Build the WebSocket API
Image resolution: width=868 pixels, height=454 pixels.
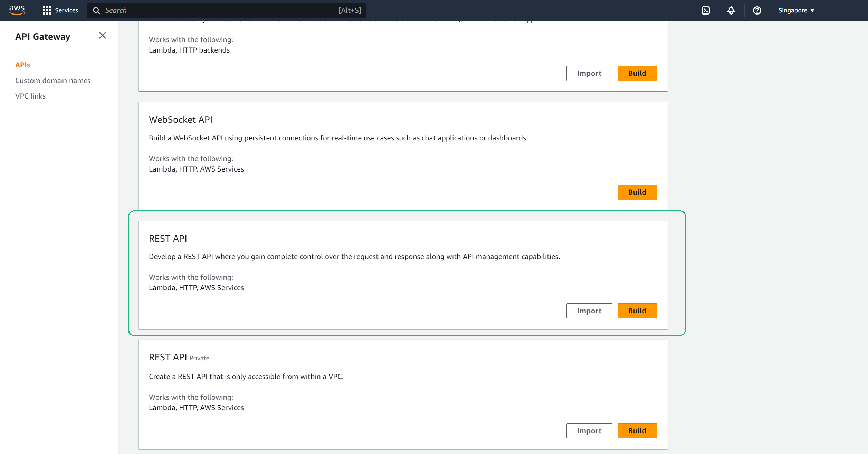tap(637, 192)
